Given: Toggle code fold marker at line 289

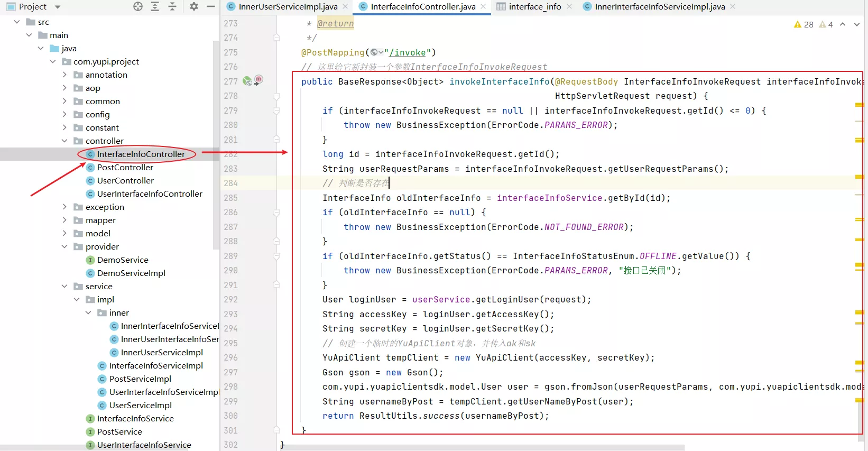Looking at the screenshot, I should click(x=276, y=256).
